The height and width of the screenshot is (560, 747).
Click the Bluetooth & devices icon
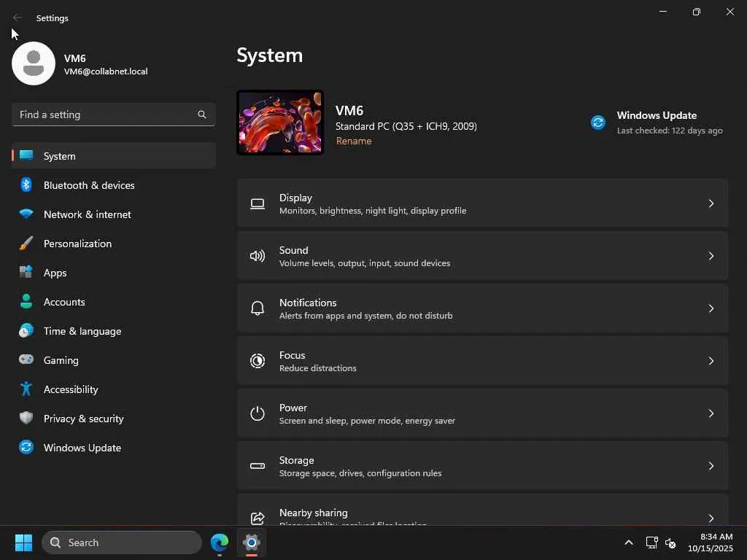pos(26,185)
